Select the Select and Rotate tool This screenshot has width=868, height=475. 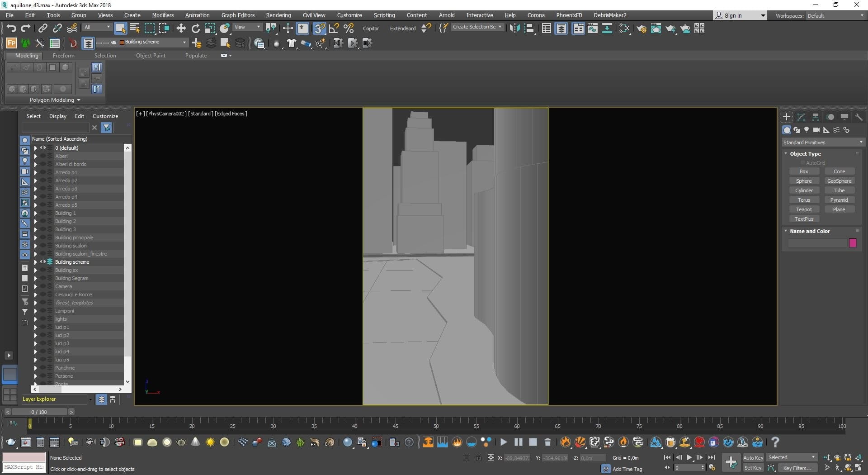point(196,28)
